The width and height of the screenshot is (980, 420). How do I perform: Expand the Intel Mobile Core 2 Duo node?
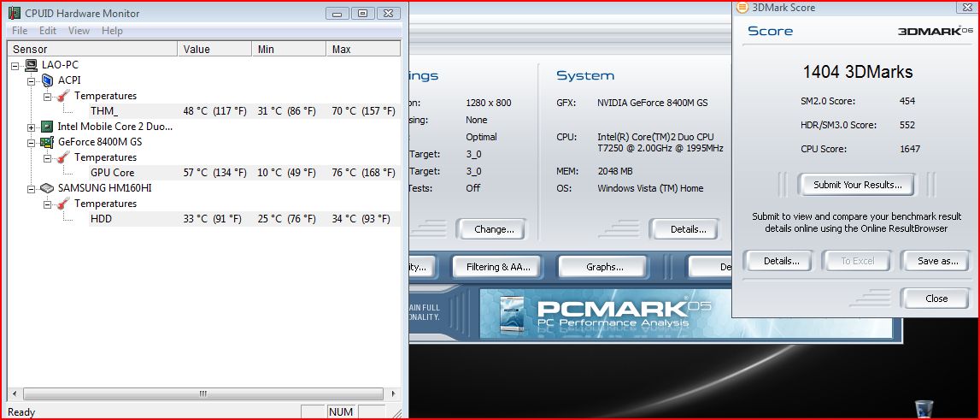[32, 127]
